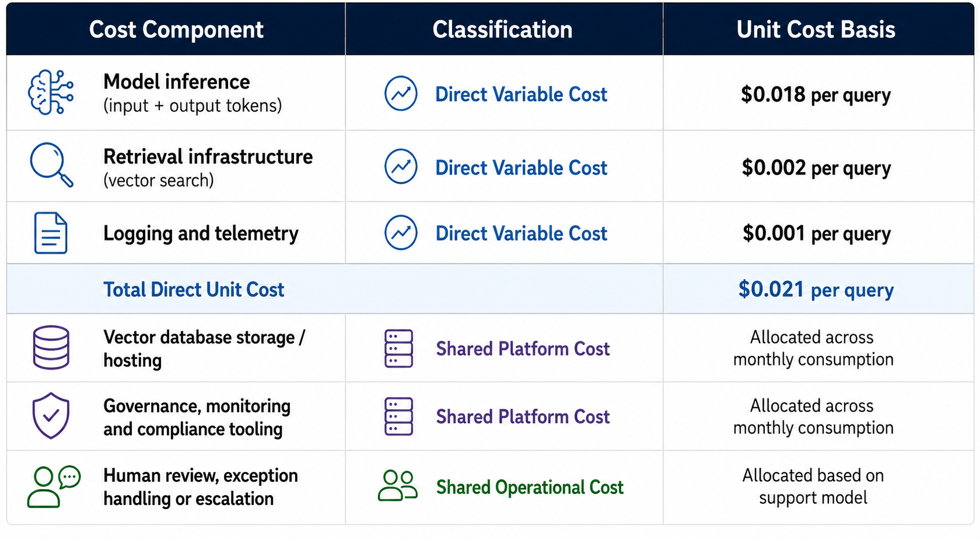This screenshot has width=980, height=538.
Task: Click the brain circuit icon for Model inference
Action: 51,93
